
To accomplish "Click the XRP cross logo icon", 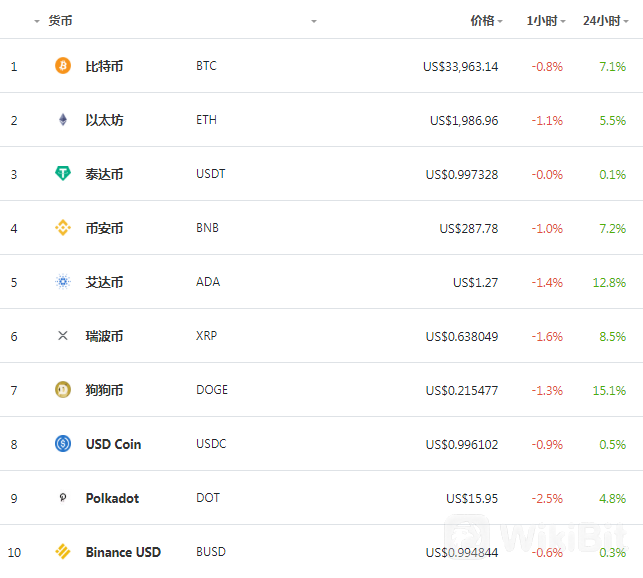I will pos(63,336).
